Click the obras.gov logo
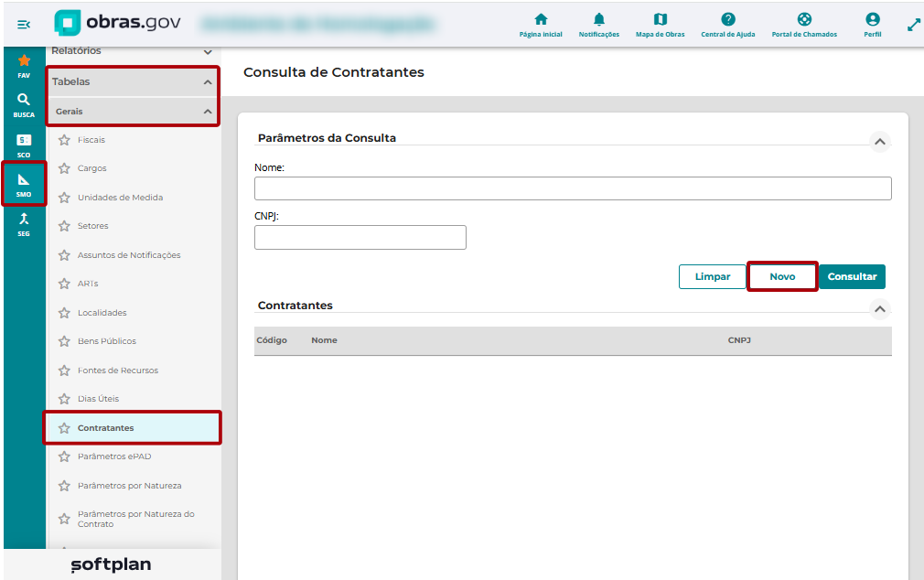Screen dimensions: 924x580 click(x=117, y=23)
